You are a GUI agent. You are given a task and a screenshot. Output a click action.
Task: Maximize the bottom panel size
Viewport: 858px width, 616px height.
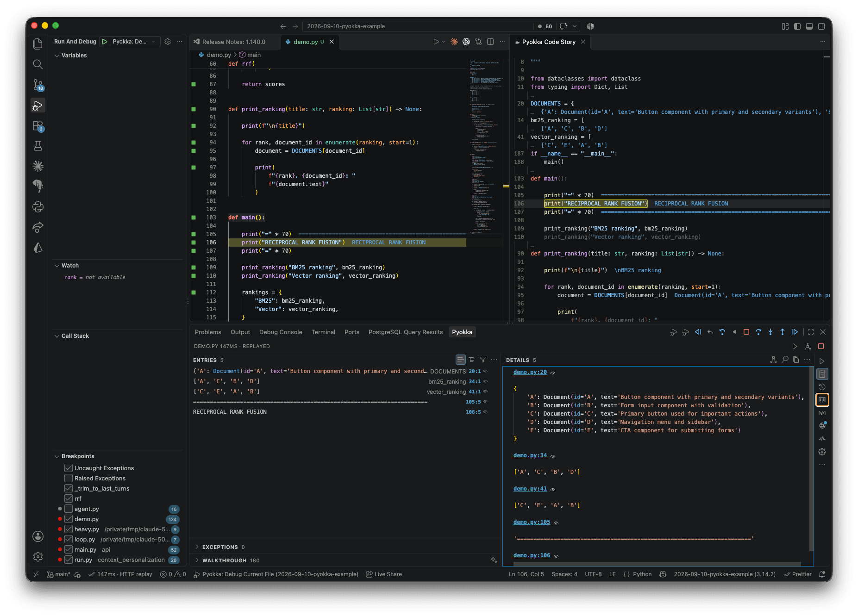click(x=811, y=332)
